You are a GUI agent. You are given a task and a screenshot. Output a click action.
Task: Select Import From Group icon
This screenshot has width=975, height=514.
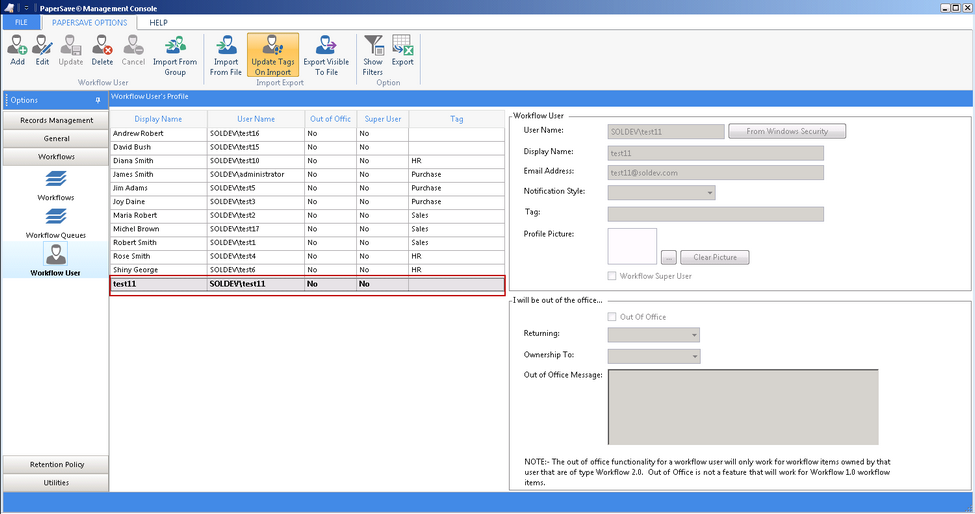click(175, 55)
